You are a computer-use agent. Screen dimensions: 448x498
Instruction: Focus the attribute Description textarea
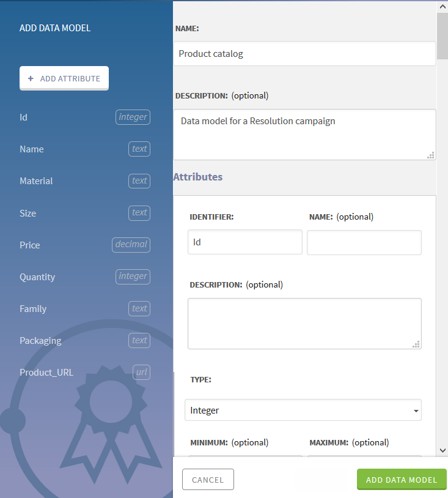coord(304,324)
